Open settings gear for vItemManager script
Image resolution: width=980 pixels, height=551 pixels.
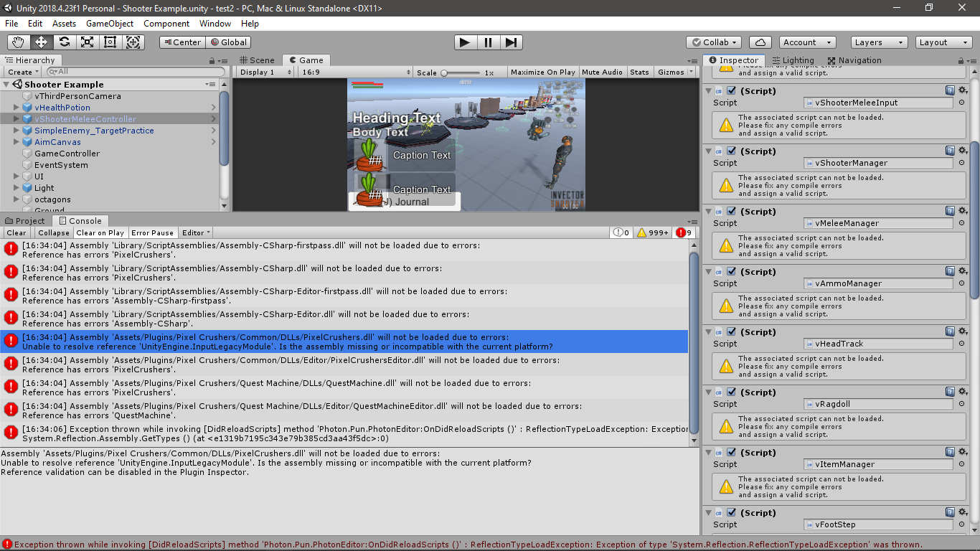(x=963, y=452)
